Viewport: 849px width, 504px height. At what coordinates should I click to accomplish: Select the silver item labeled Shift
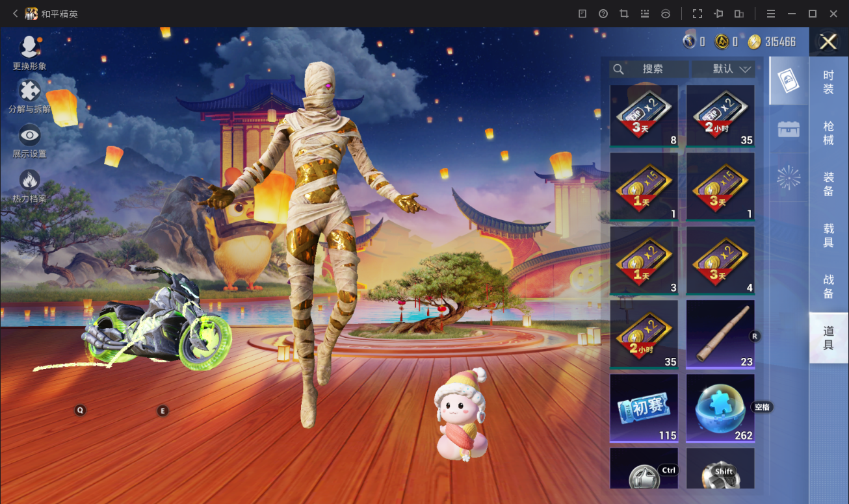pyautogui.click(x=720, y=468)
